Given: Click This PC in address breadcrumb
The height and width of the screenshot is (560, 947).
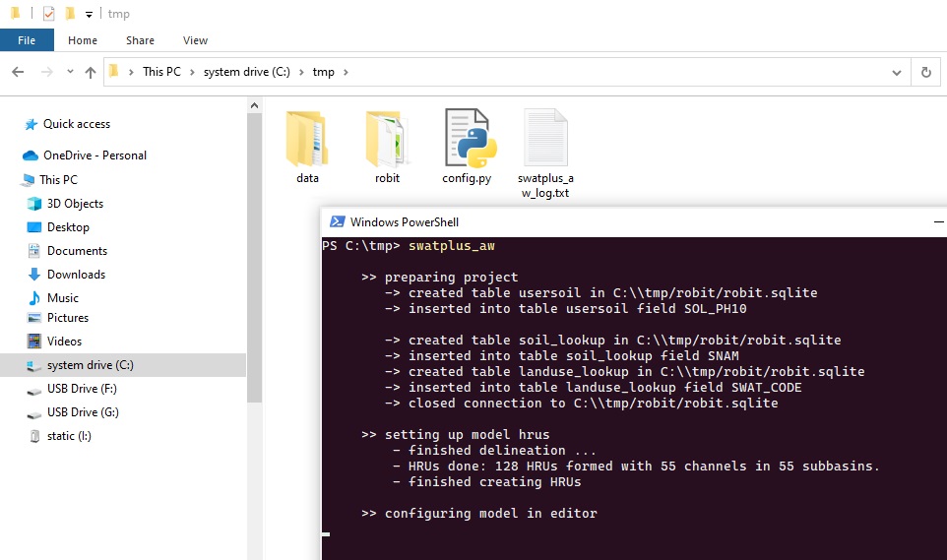Looking at the screenshot, I should pos(161,72).
